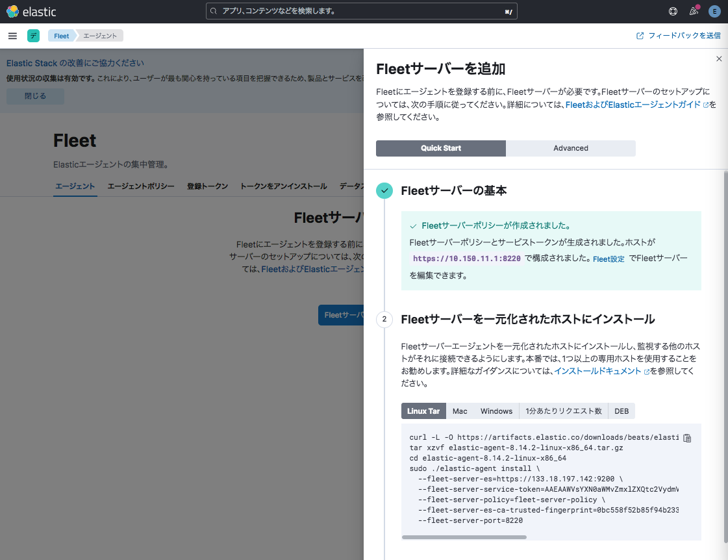Select the Windows platform tab
Viewport: 728px width, 560px height.
496,411
